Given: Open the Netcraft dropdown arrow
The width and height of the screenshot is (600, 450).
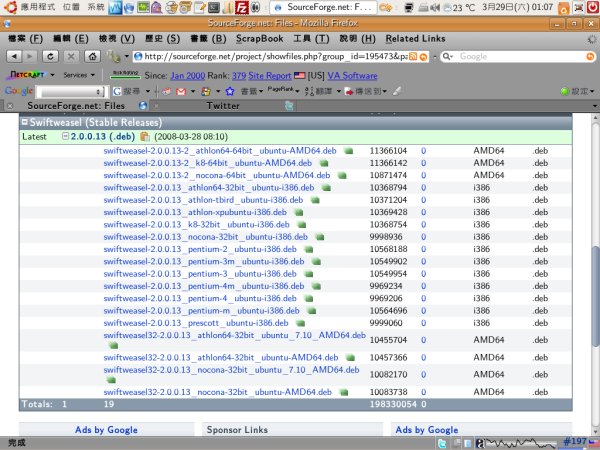Looking at the screenshot, I should [52, 75].
